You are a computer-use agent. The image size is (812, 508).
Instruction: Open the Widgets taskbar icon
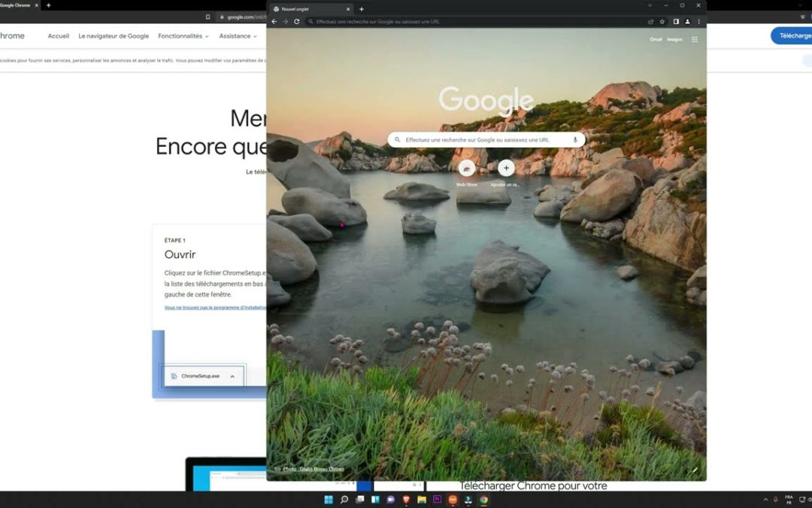(375, 500)
